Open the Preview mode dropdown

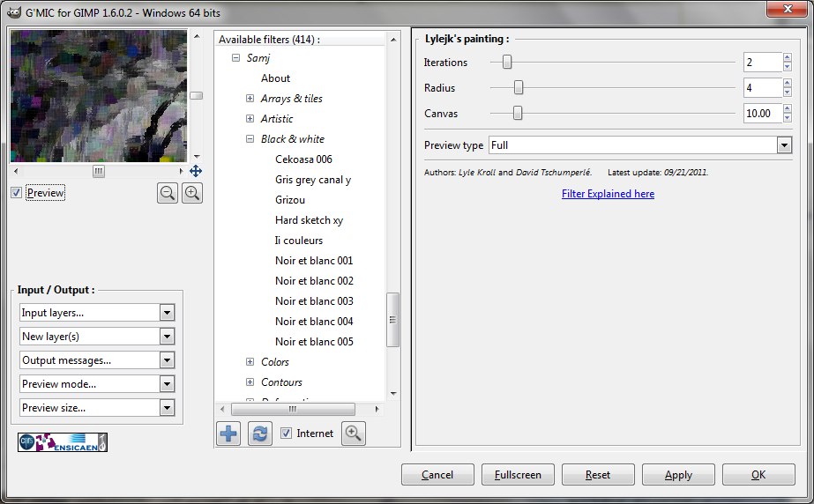[97, 384]
